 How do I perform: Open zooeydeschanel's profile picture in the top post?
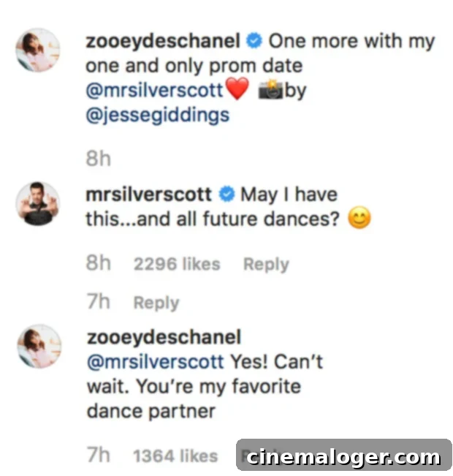click(x=38, y=50)
